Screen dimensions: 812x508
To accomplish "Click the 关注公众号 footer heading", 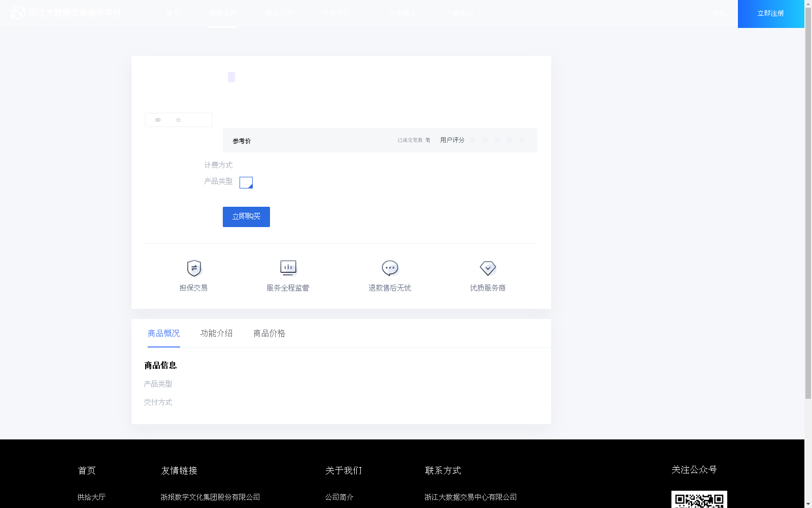I will pyautogui.click(x=694, y=469).
